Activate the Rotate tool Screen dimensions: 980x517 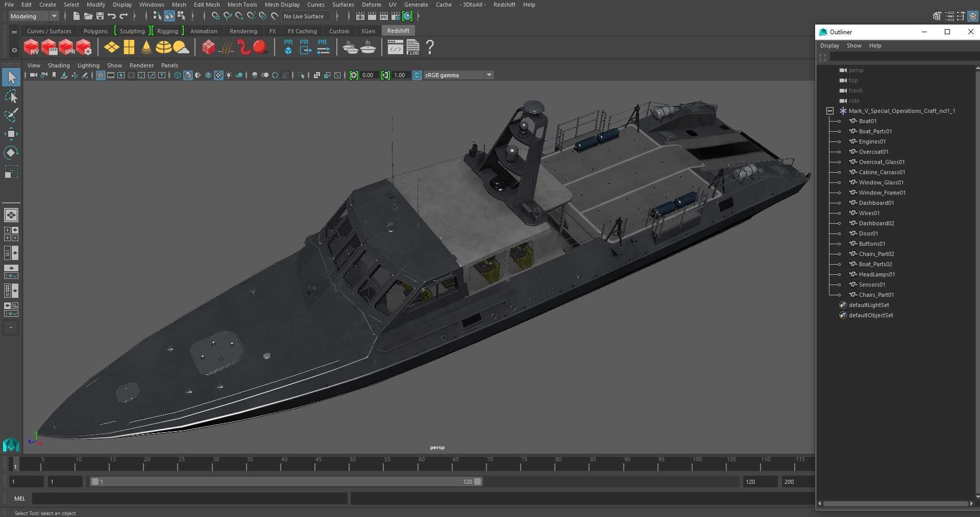coord(11,153)
